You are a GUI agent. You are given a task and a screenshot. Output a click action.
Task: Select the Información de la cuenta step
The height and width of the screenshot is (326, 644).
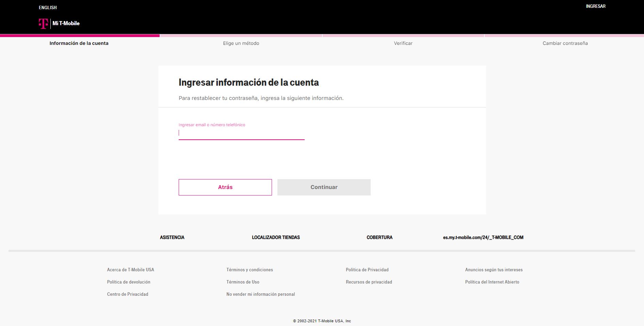point(79,43)
